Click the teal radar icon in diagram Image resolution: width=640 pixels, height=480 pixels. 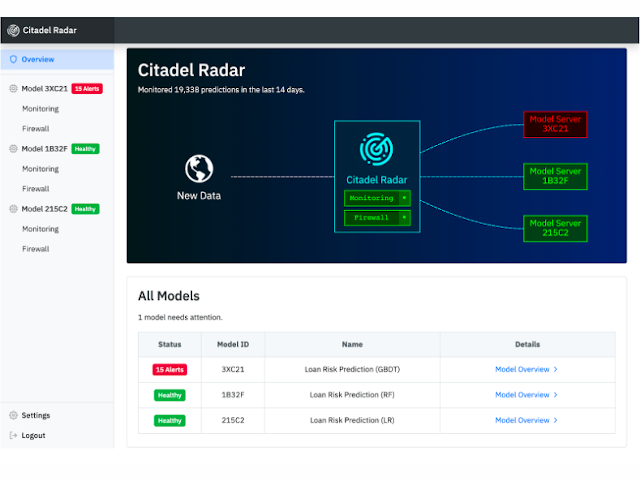376,149
